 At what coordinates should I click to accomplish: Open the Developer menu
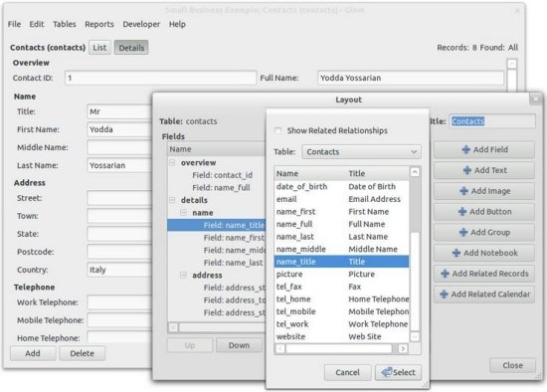141,24
